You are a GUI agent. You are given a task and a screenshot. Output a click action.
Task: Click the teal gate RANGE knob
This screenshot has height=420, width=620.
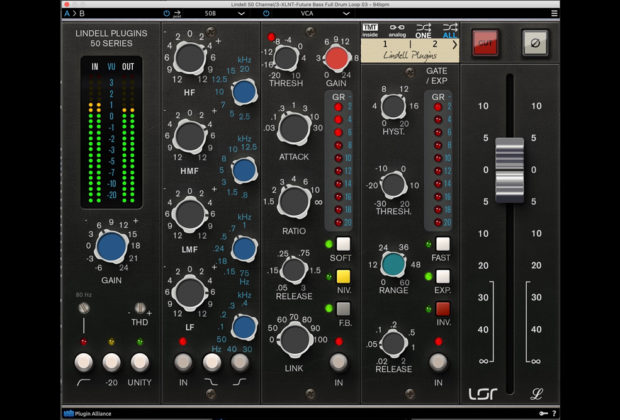[x=393, y=265]
